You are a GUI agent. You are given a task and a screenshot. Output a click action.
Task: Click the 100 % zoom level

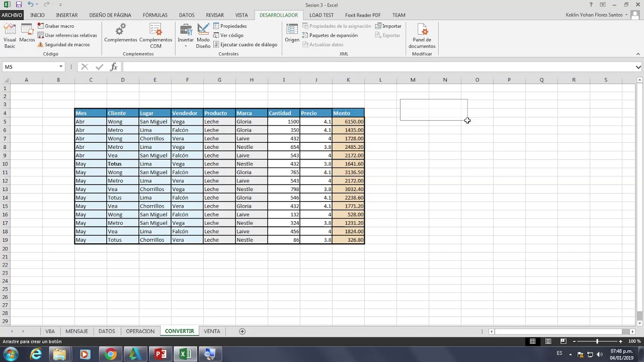pos(634,341)
